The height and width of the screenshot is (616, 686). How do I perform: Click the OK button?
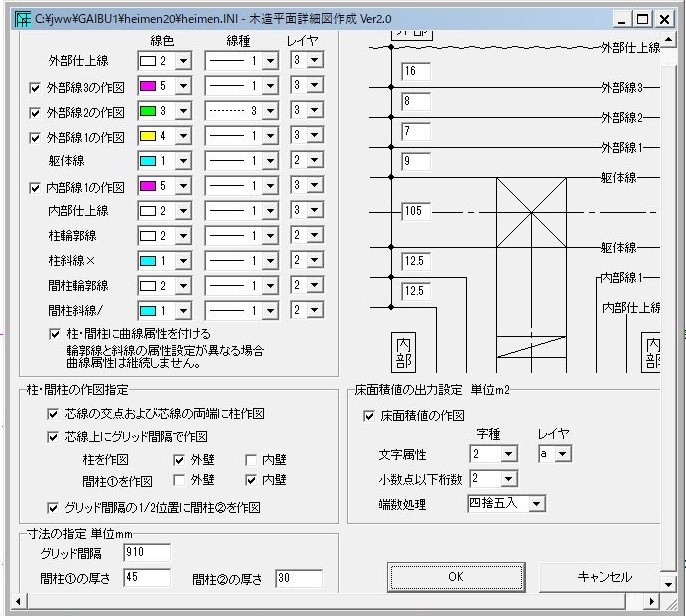click(x=456, y=577)
